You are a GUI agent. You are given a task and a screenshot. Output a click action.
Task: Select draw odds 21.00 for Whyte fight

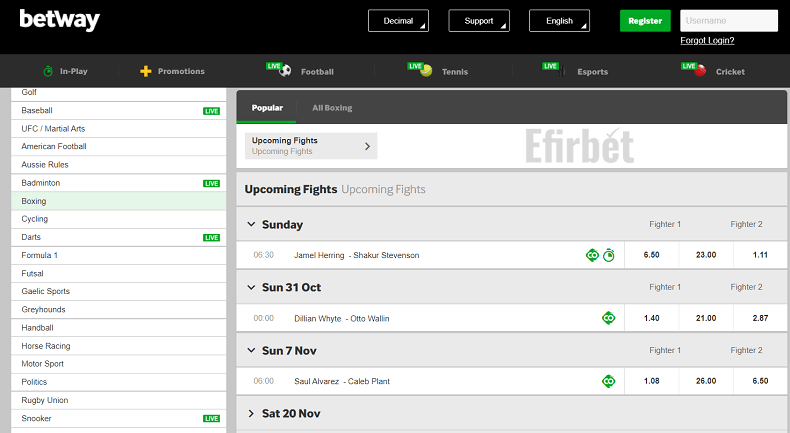pos(706,318)
